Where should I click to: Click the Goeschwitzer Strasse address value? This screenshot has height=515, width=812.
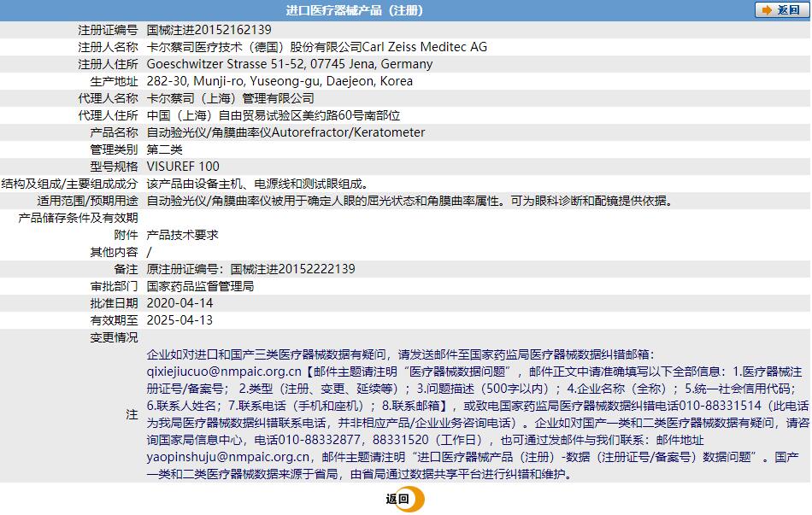[x=290, y=64]
